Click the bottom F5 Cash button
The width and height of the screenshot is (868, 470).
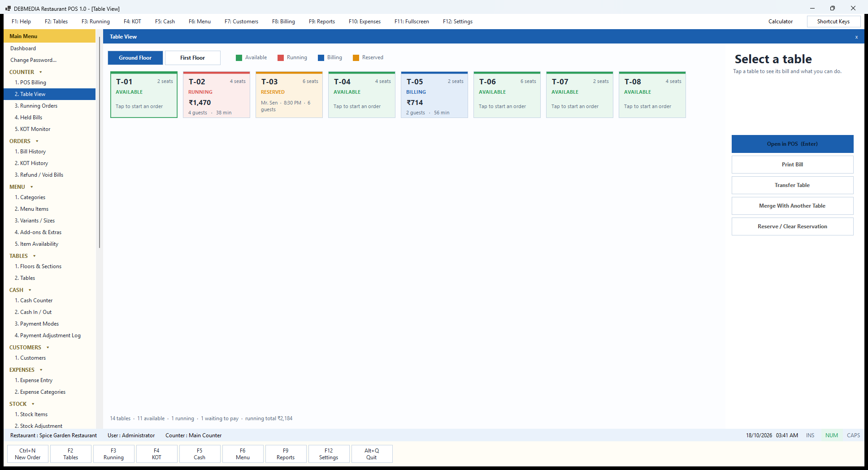(x=200, y=454)
